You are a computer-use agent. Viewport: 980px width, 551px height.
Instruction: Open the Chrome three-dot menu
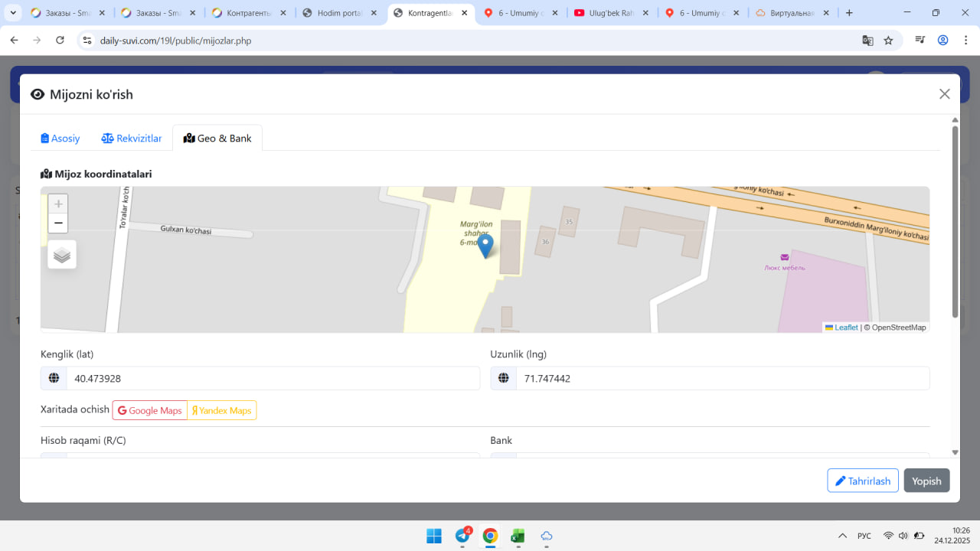click(x=965, y=41)
